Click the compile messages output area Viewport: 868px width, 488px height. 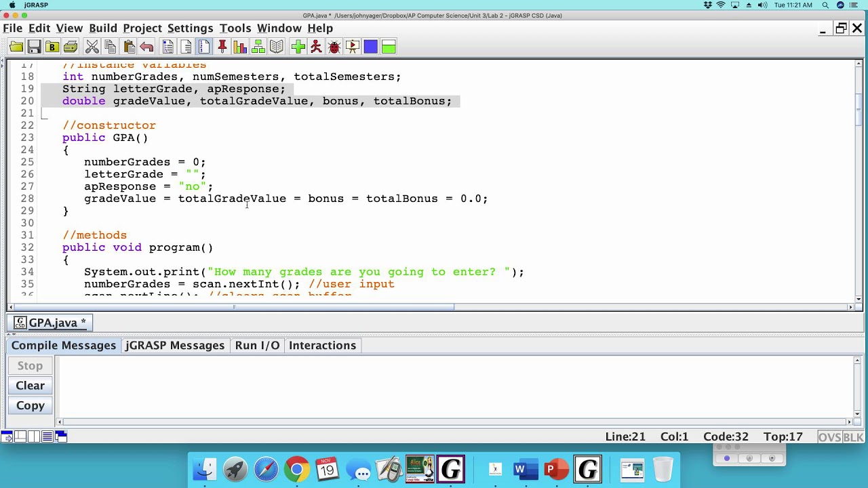pyautogui.click(x=456, y=388)
